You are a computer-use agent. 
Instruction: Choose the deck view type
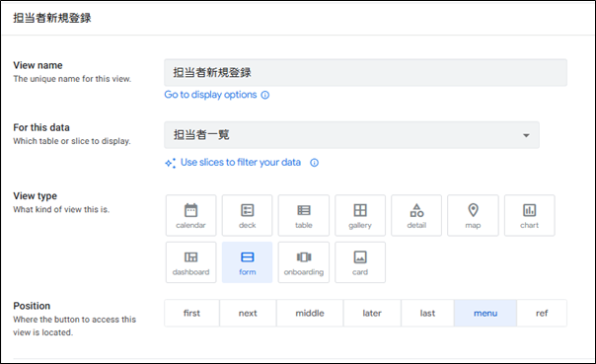(247, 215)
